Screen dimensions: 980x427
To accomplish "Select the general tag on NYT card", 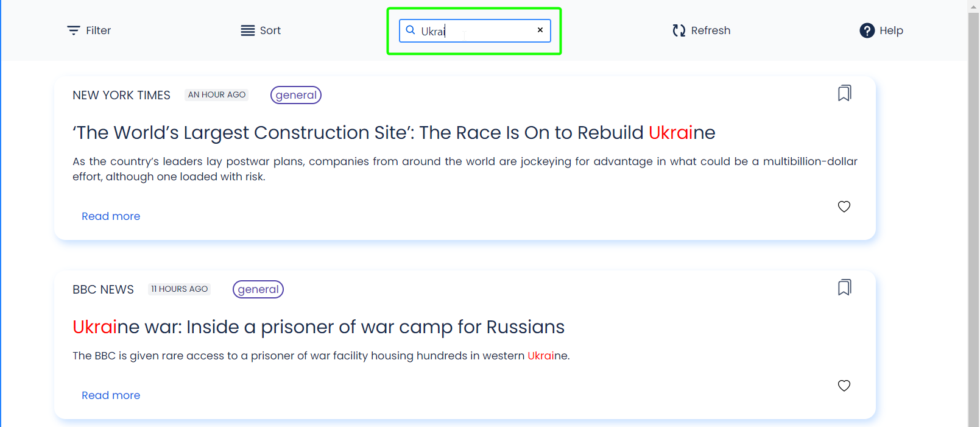I will point(296,95).
